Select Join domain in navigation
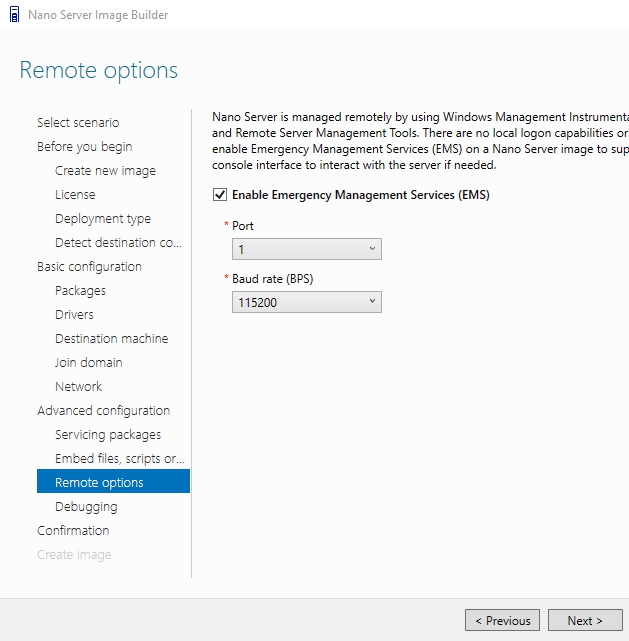 point(89,363)
